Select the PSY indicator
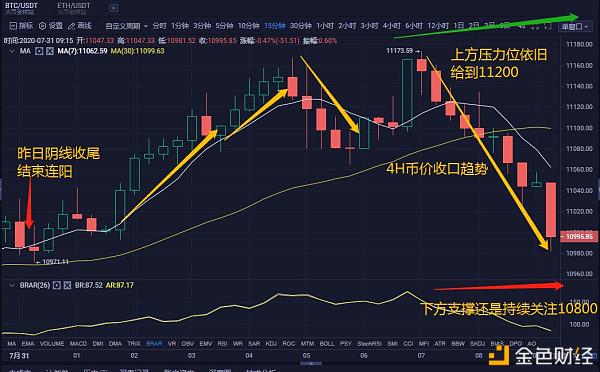Viewport: 600px width, 372px height. click(346, 344)
